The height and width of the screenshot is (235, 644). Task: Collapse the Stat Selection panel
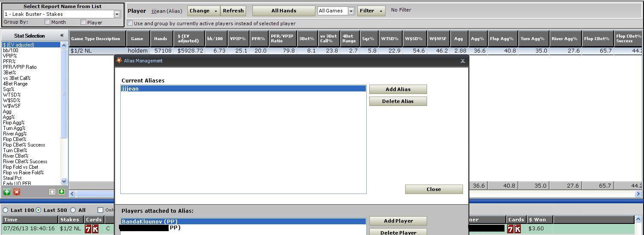click(62, 35)
